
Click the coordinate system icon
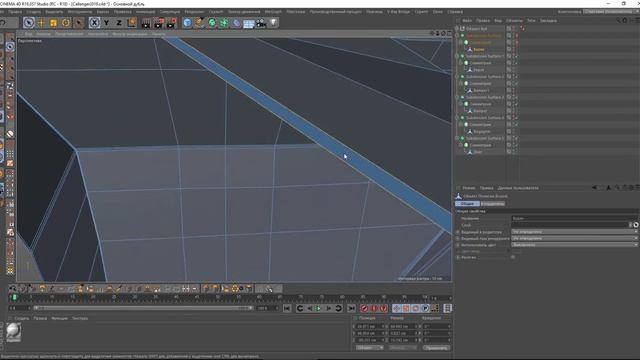point(131,22)
